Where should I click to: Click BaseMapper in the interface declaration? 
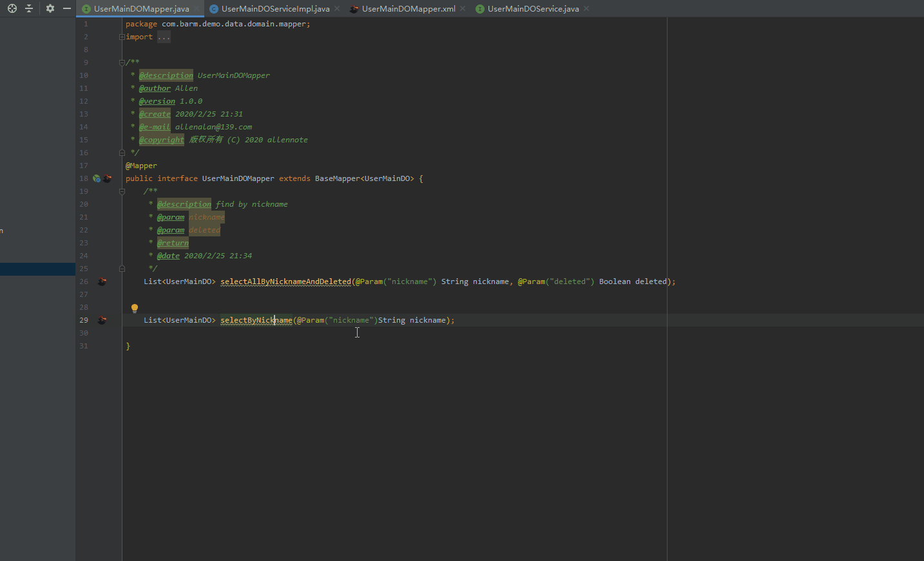pyautogui.click(x=337, y=178)
